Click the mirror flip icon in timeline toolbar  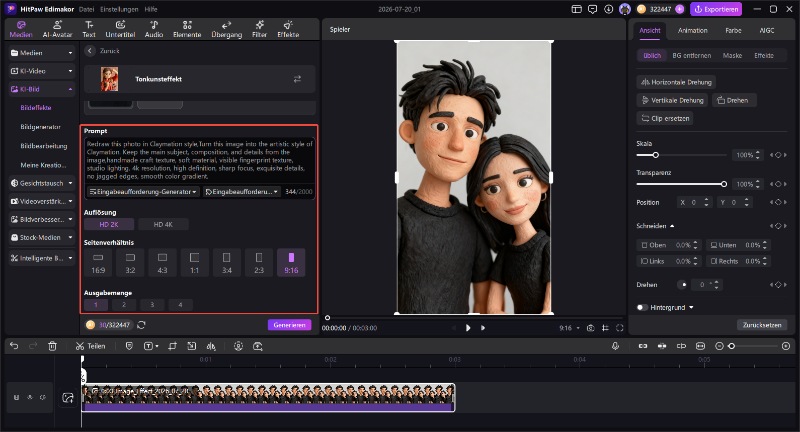click(x=211, y=346)
